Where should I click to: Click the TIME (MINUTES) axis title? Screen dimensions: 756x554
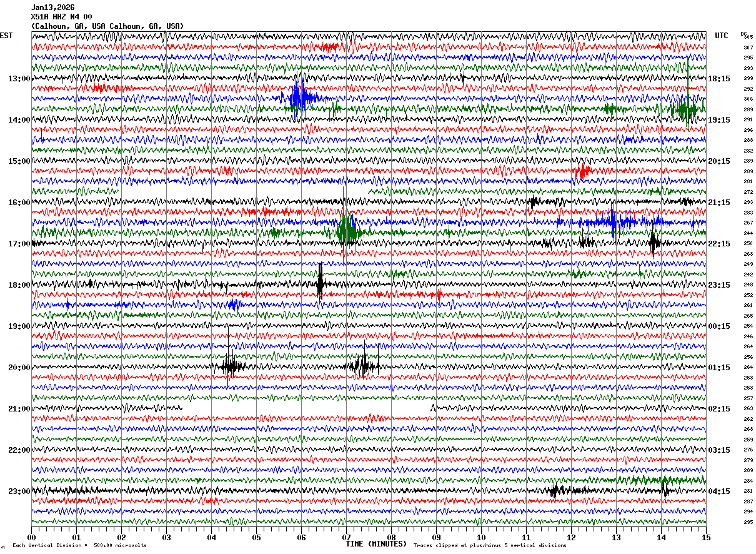pos(376,544)
